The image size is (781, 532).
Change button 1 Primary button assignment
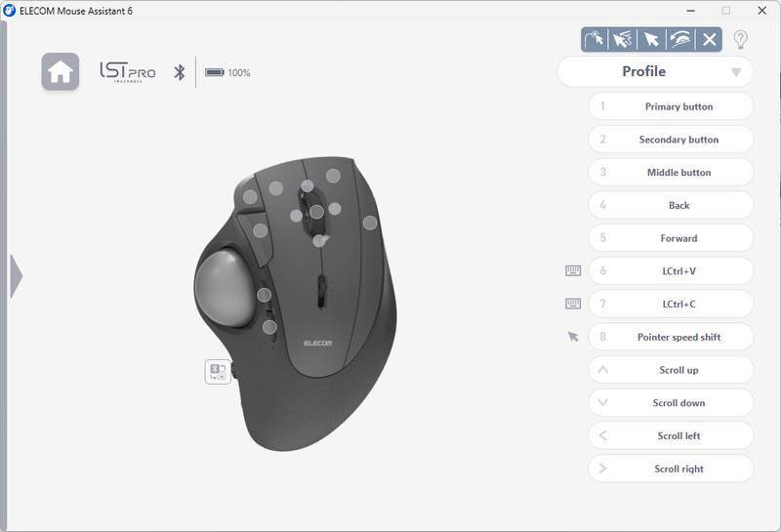point(671,106)
